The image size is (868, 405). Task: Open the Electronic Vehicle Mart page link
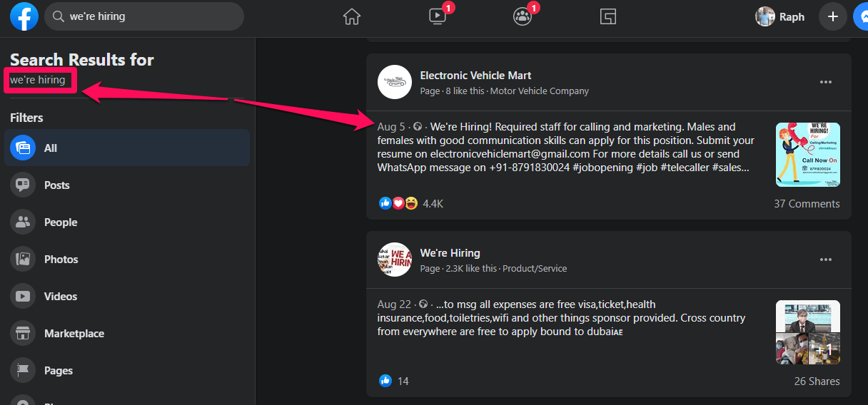(475, 76)
